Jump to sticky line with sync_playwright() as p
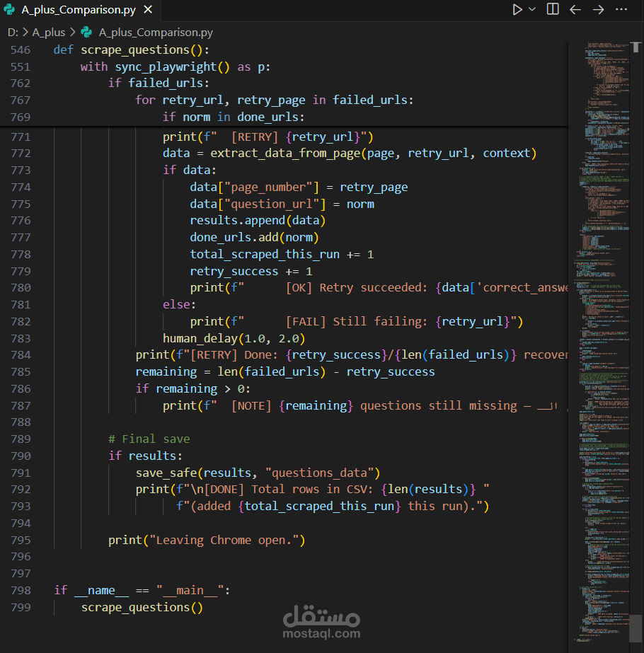This screenshot has width=644, height=653. [x=176, y=67]
